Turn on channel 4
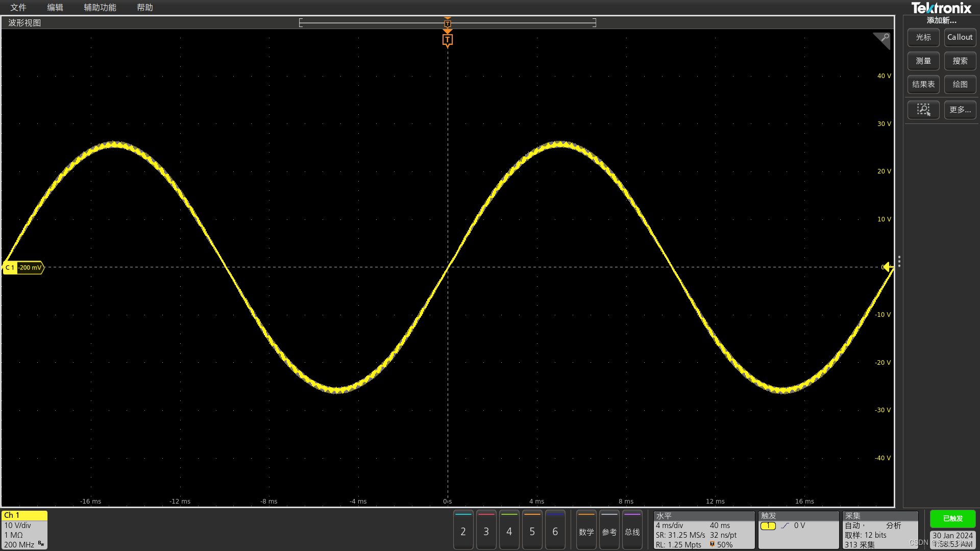The width and height of the screenshot is (980, 551). (x=509, y=531)
